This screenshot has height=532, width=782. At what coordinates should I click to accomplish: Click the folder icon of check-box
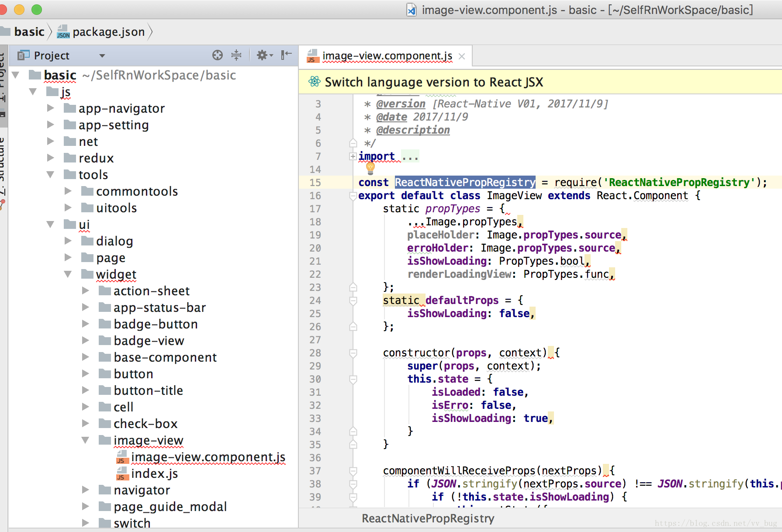pos(105,423)
